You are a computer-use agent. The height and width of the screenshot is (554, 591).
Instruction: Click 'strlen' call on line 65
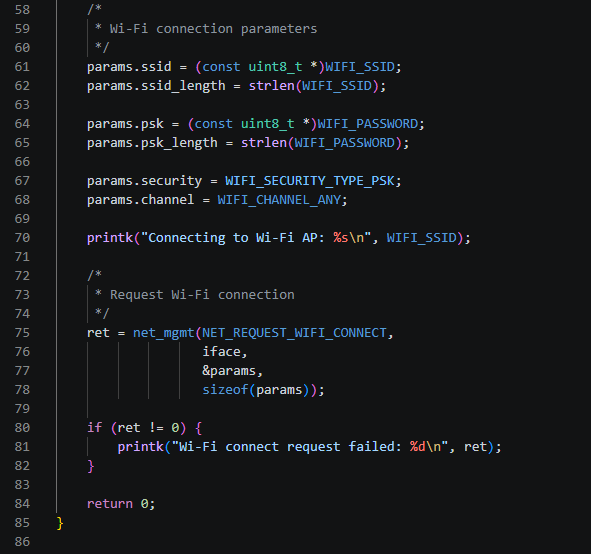click(264, 142)
